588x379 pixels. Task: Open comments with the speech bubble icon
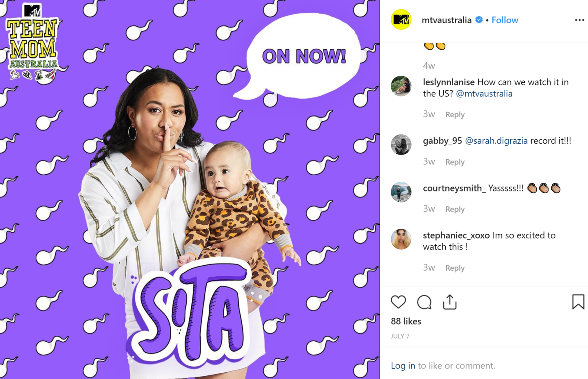(x=424, y=302)
